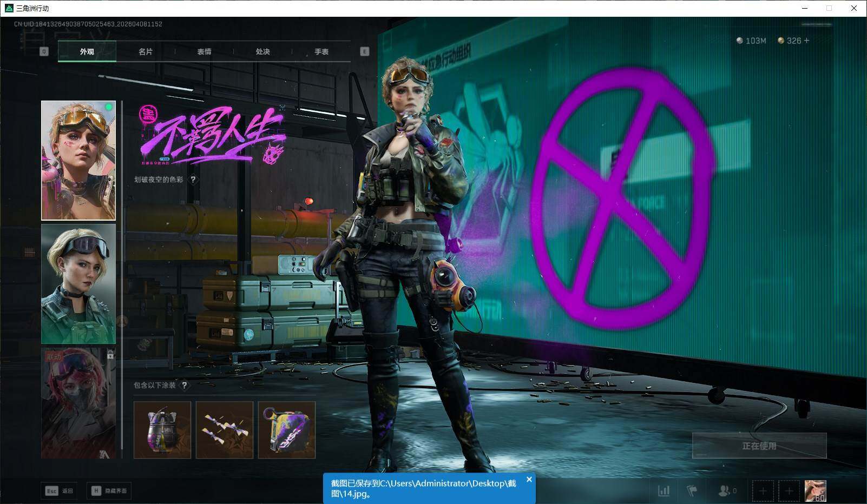
Task: Open the bar chart statistics icon
Action: [x=664, y=490]
